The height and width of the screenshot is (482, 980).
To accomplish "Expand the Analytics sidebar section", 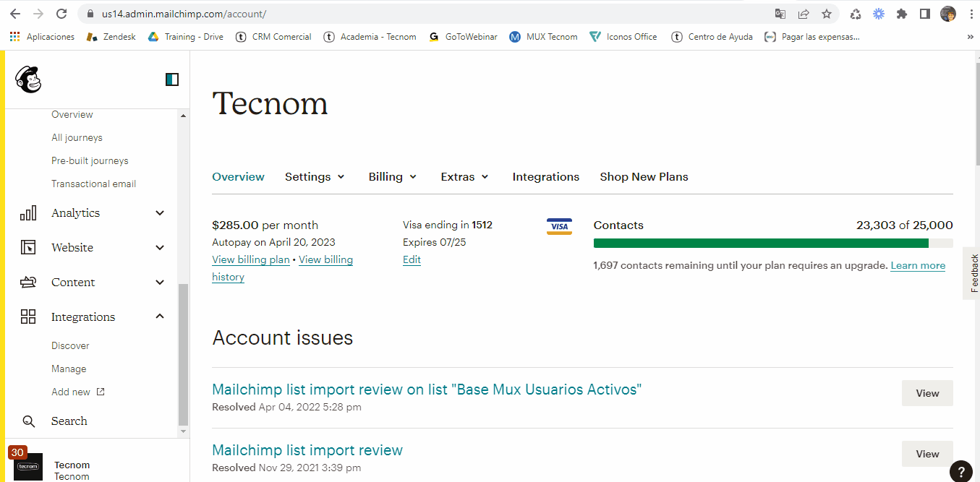I will [160, 213].
